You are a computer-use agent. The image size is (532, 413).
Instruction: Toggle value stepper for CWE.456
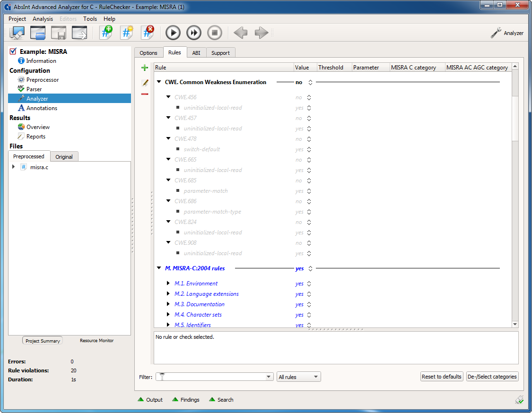point(309,98)
